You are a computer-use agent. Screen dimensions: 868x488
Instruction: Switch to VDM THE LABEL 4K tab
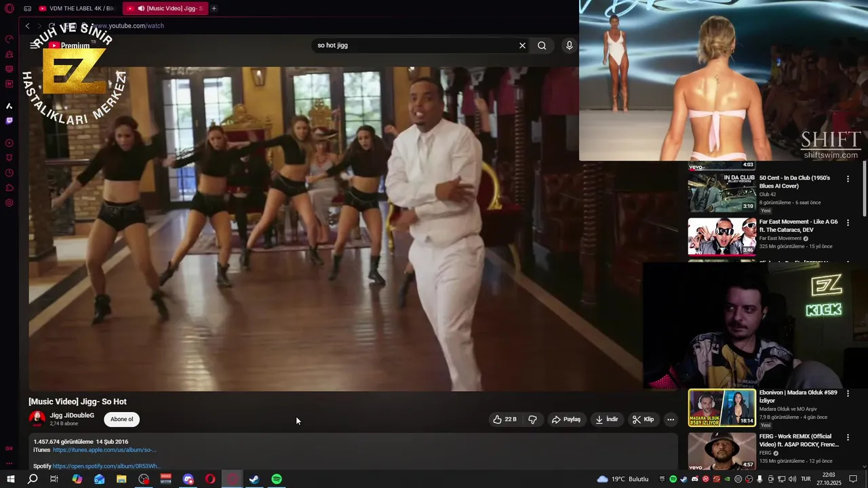(77, 8)
